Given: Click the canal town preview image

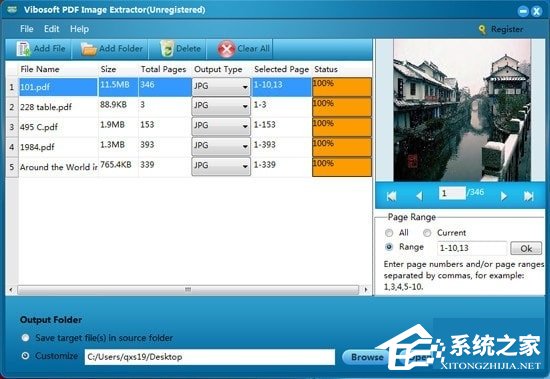Looking at the screenshot, I should 462,110.
